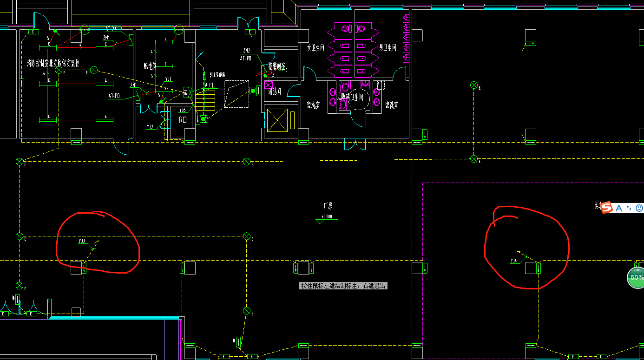The height and width of the screenshot is (360, 644).
Task: Click the tooltip 按住鼠标左键绘制标注，右键退出
Action: tap(343, 286)
